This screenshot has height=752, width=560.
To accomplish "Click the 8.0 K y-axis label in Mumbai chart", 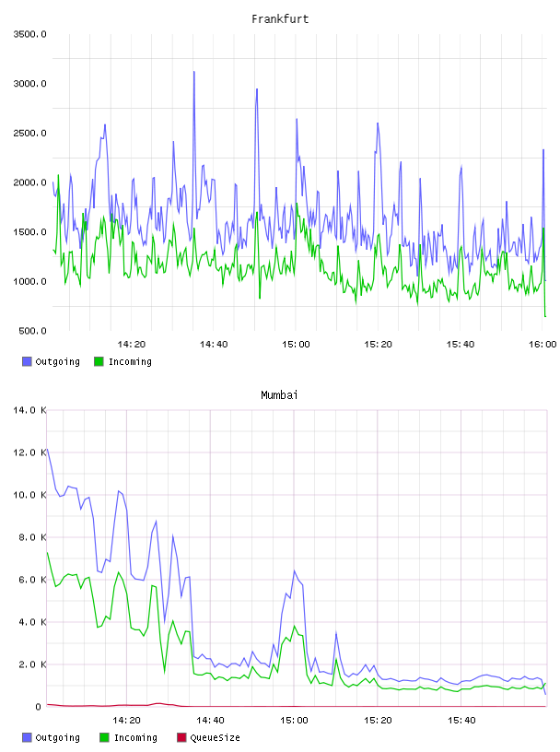I will tap(32, 537).
